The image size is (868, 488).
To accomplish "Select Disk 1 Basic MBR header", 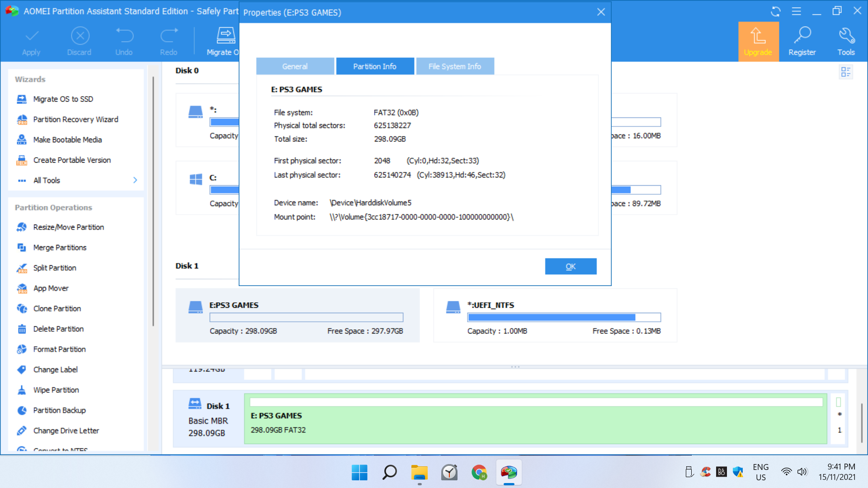I will [208, 419].
